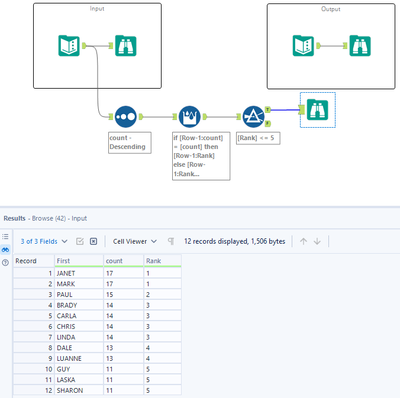Select the Filter tool on canvas
This screenshot has width=400, height=398.
coord(253,117)
